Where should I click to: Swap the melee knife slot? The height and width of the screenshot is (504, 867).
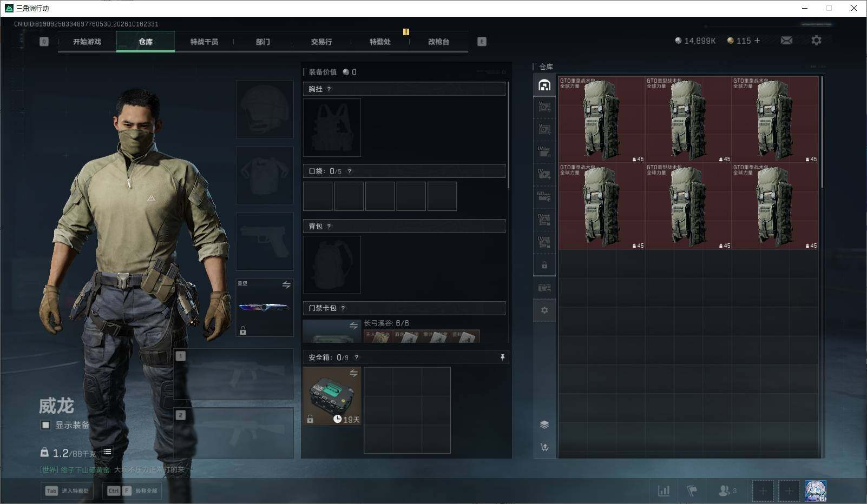point(286,284)
